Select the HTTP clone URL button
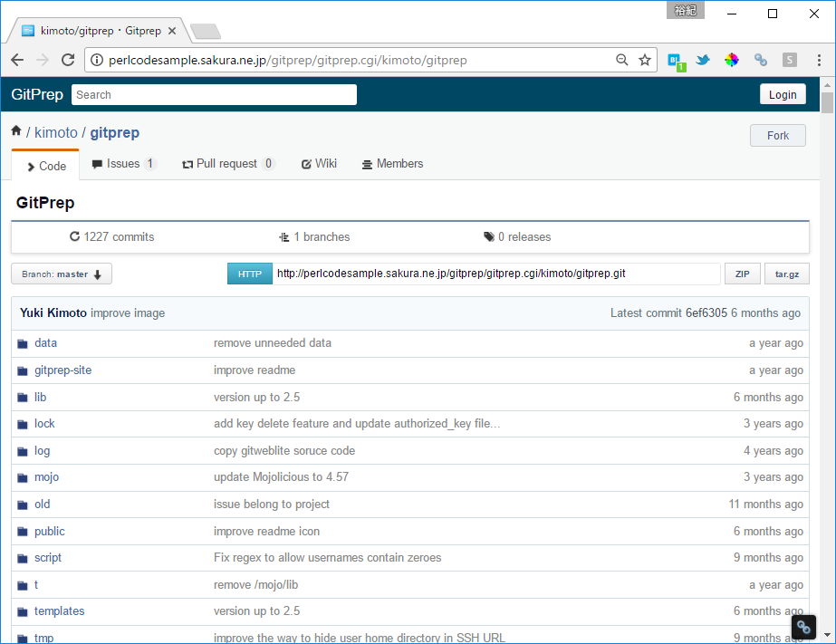Screen dimensions: 836x644 coord(249,274)
